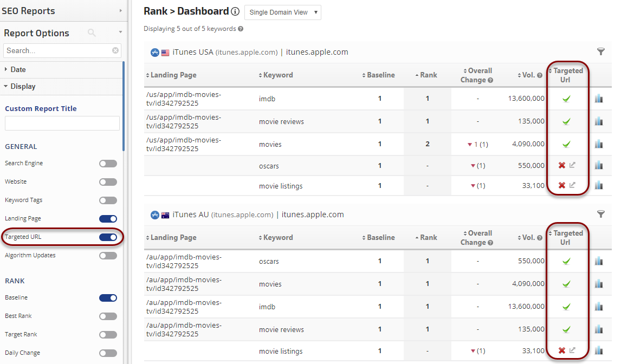
Task: Enable the Search Engine toggle
Action: tap(108, 163)
